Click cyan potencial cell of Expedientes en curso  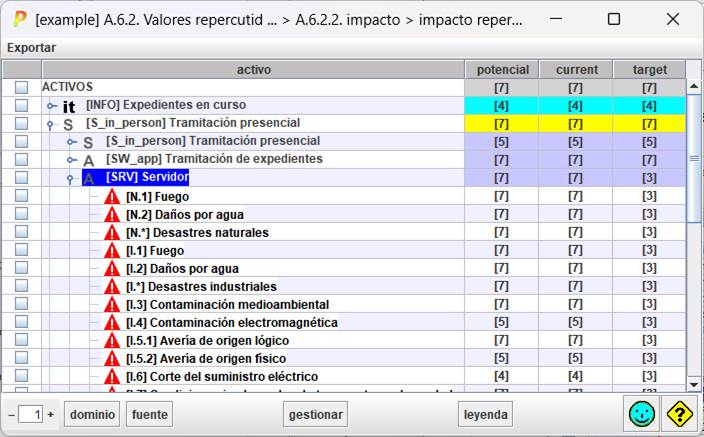point(502,106)
